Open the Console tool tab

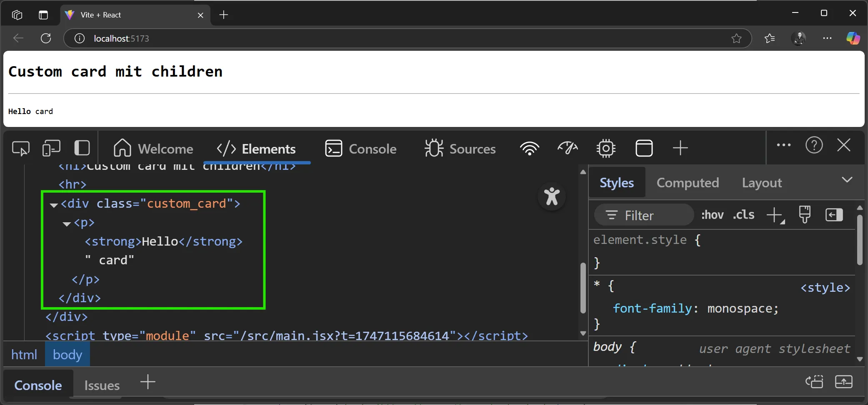point(361,149)
